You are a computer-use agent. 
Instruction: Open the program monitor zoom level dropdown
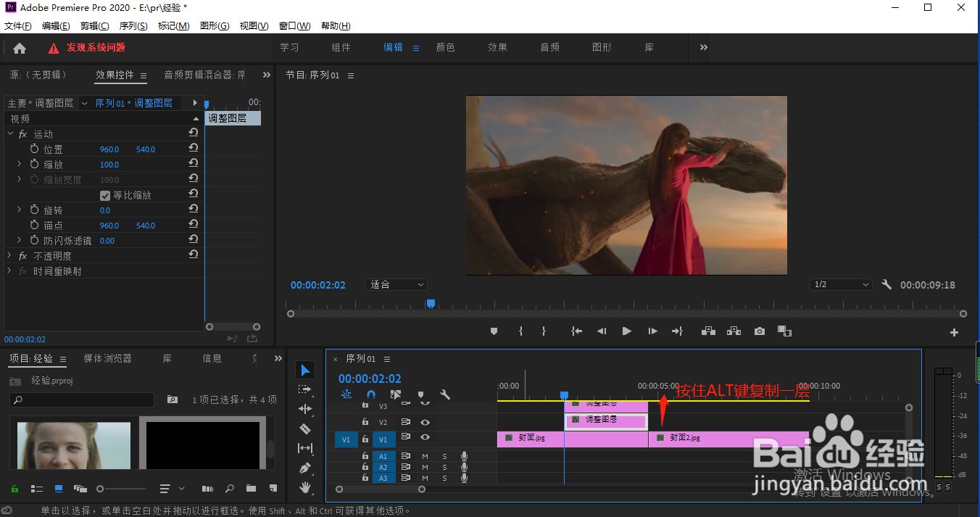pos(396,285)
